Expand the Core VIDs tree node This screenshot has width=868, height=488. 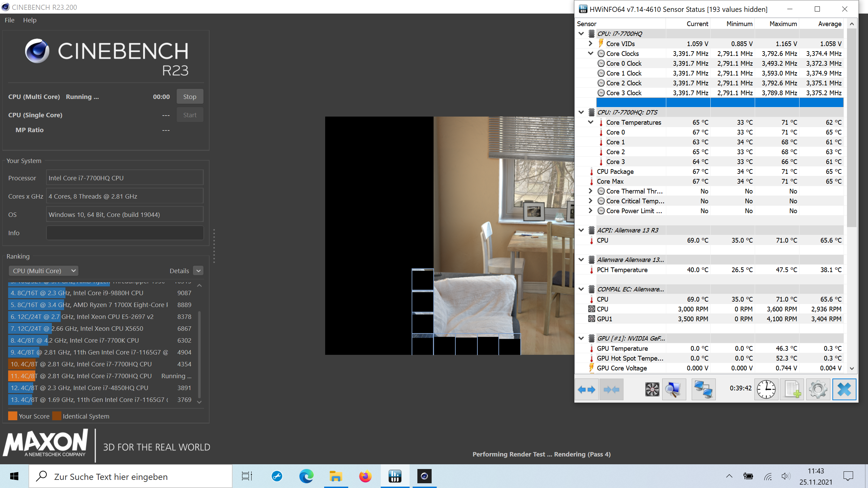pyautogui.click(x=590, y=43)
